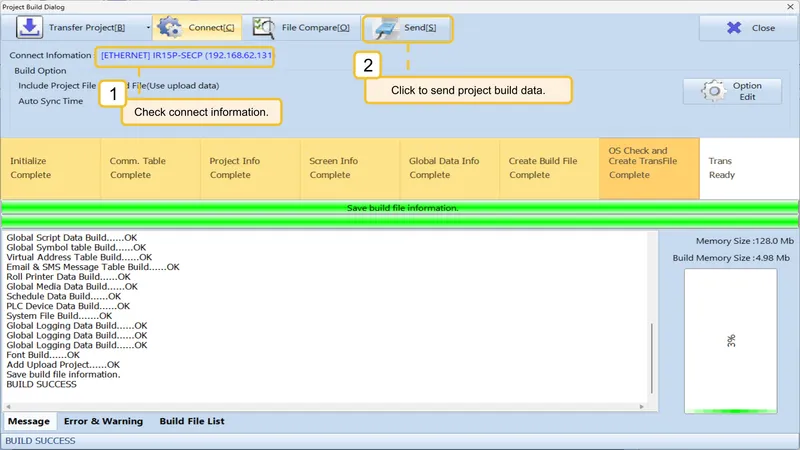Click the Add Upload Project log line
The image size is (800, 450).
(63, 365)
